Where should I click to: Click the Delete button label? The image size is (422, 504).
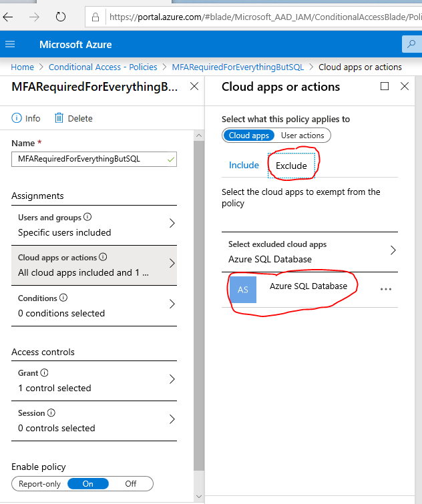tap(80, 118)
